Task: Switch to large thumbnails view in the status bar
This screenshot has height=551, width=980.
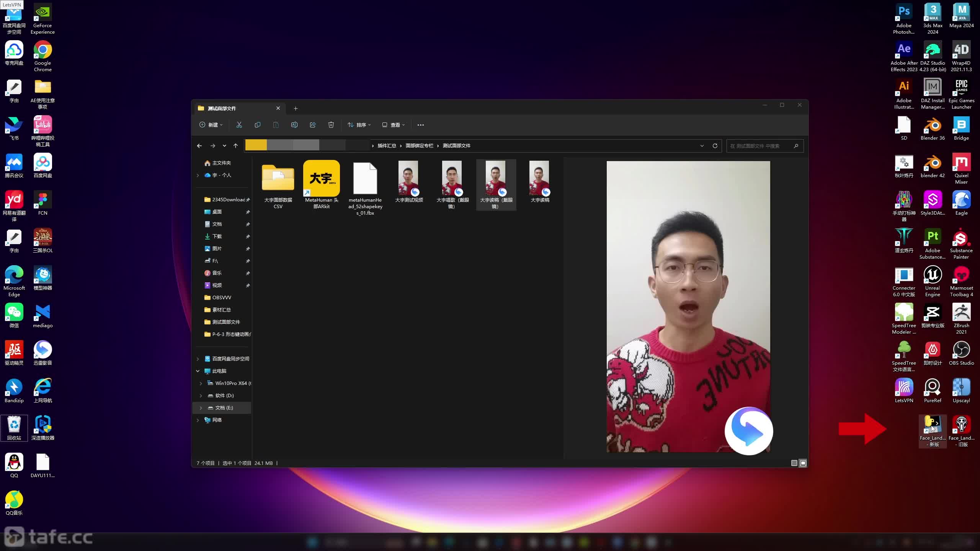Action: point(803,463)
